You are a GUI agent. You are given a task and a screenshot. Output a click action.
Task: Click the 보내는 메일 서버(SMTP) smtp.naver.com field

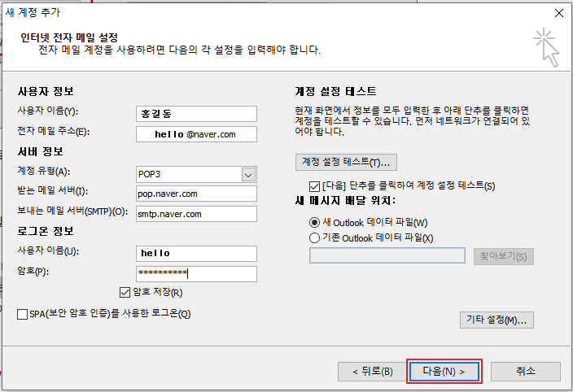197,214
